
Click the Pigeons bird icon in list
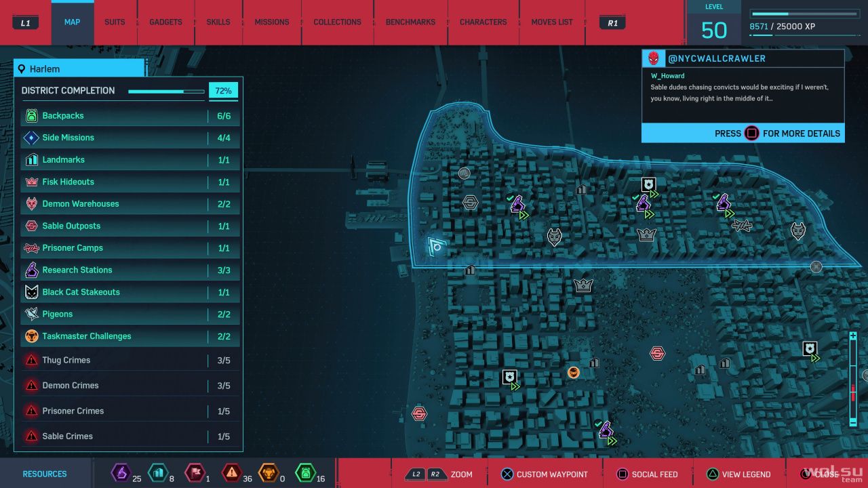tap(31, 314)
